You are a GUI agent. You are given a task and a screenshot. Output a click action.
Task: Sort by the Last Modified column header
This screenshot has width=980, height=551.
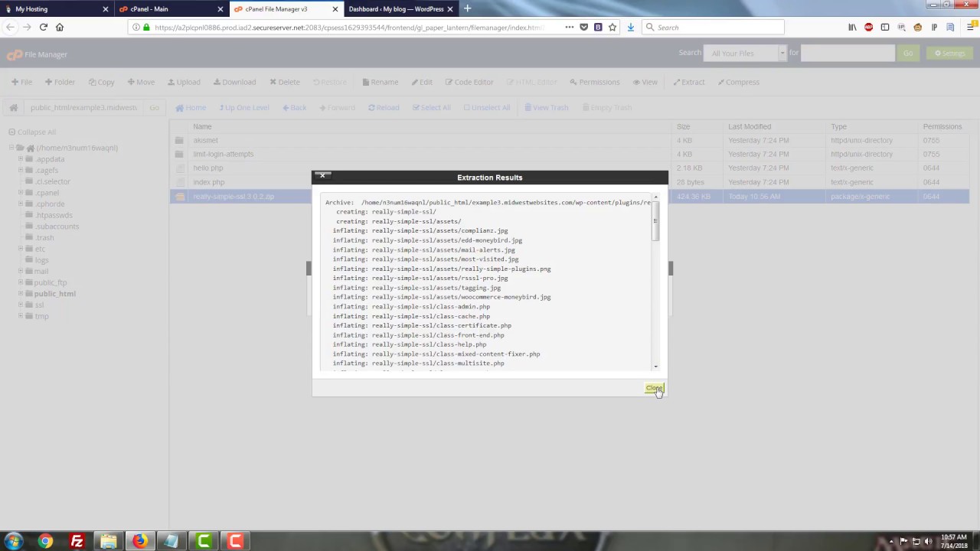click(x=750, y=126)
